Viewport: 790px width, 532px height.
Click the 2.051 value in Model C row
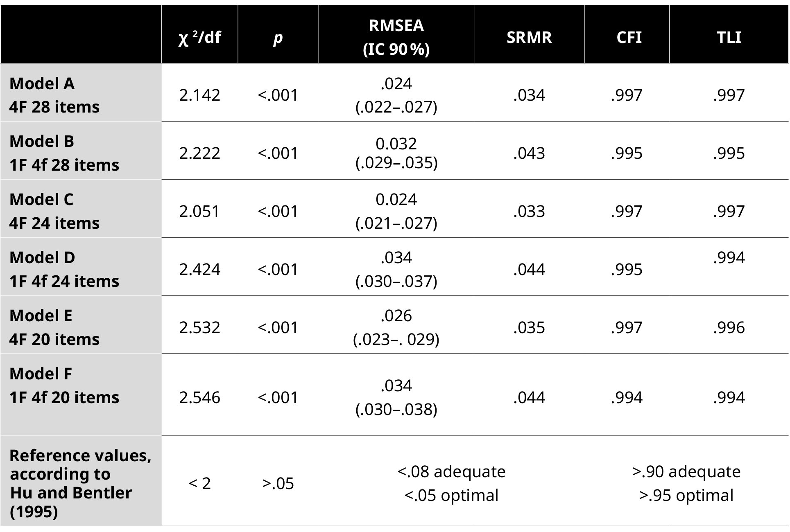[x=199, y=212]
